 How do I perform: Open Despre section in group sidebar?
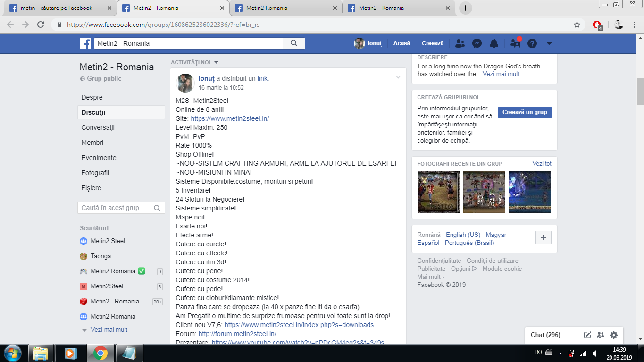121,97
